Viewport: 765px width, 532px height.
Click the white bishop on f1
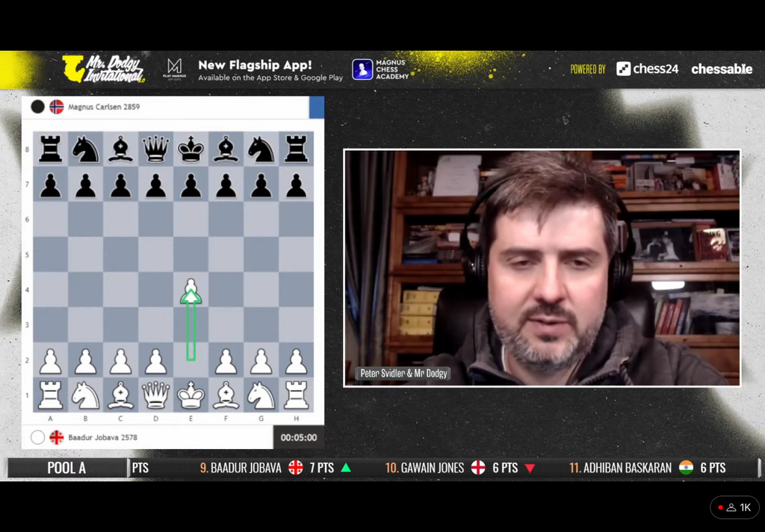coord(226,395)
